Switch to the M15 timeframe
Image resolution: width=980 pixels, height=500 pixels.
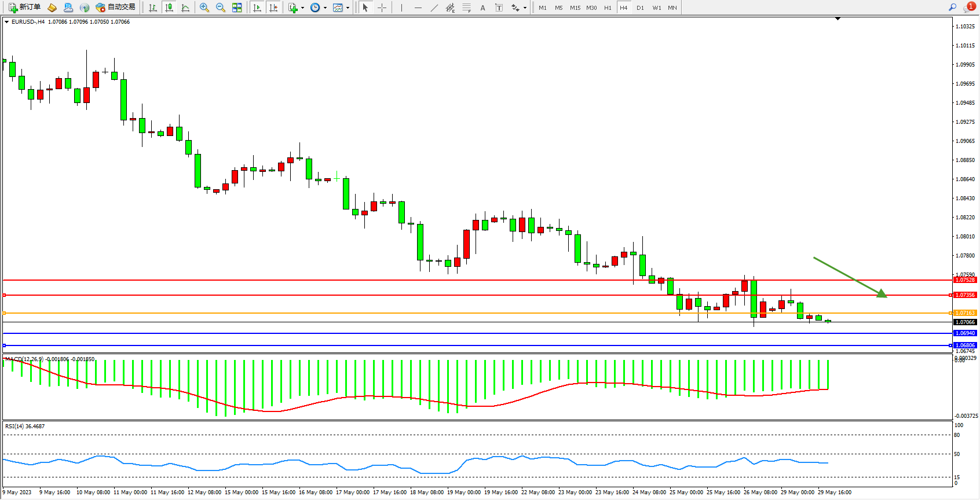pos(575,8)
